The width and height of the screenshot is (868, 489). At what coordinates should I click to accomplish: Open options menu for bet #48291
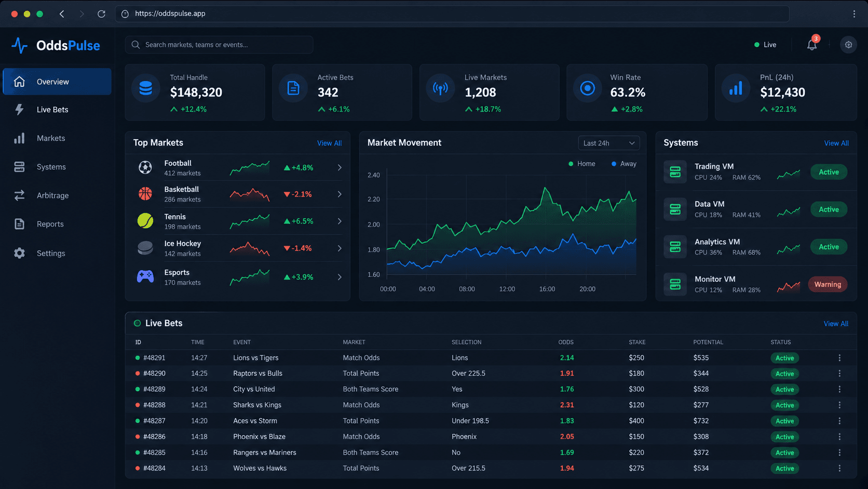839,358
